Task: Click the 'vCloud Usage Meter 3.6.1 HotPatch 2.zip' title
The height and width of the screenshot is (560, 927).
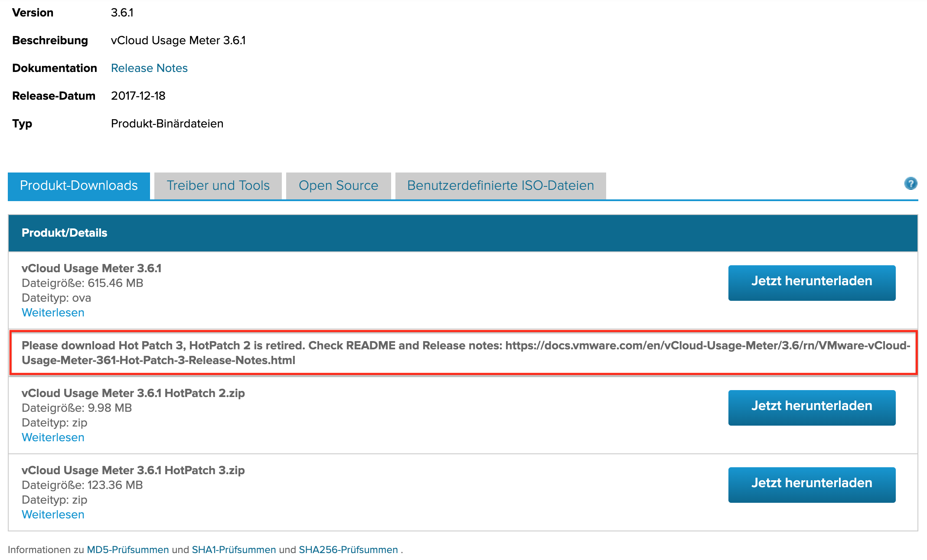Action: tap(133, 393)
